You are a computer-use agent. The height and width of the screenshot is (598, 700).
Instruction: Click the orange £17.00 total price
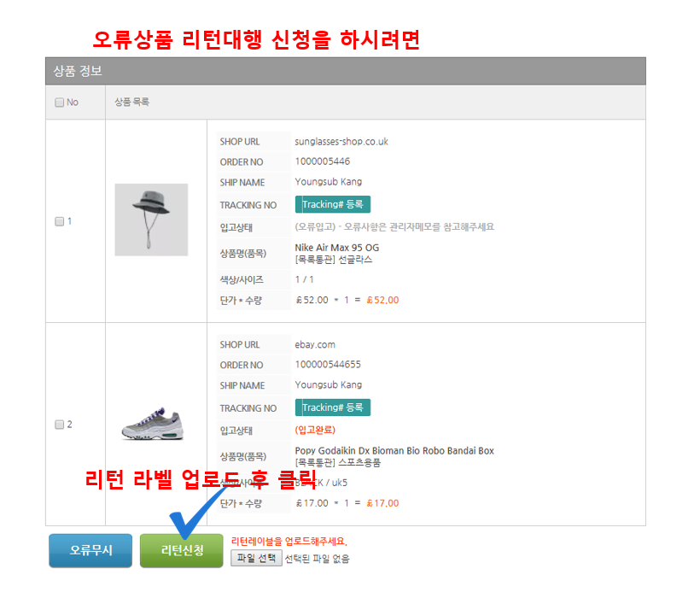tap(383, 503)
